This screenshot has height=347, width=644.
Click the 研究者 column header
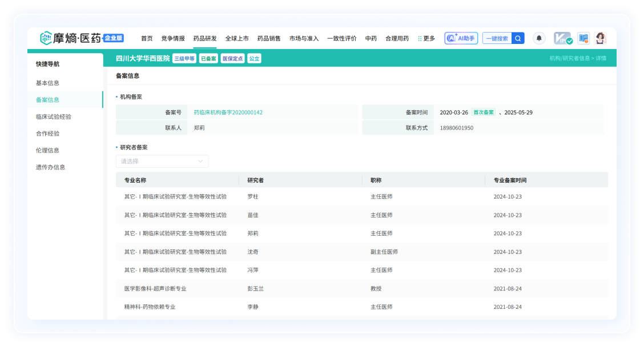tap(255, 180)
